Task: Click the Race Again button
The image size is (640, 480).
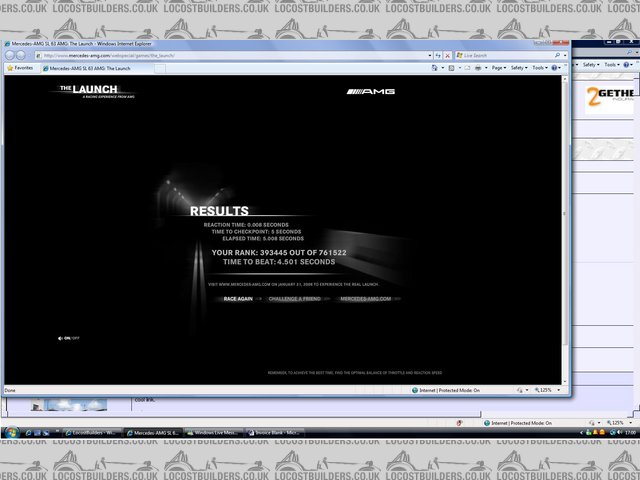Action: click(238, 299)
